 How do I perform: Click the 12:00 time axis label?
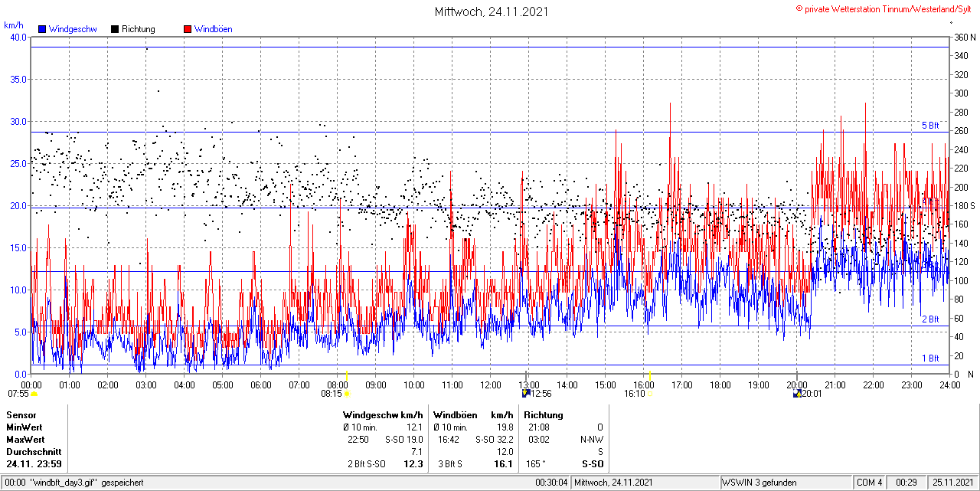(x=491, y=385)
